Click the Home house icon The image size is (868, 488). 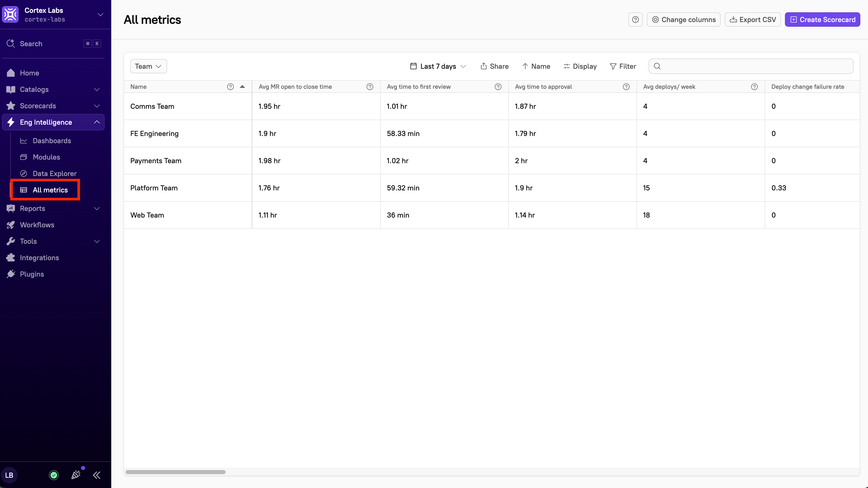pyautogui.click(x=11, y=73)
